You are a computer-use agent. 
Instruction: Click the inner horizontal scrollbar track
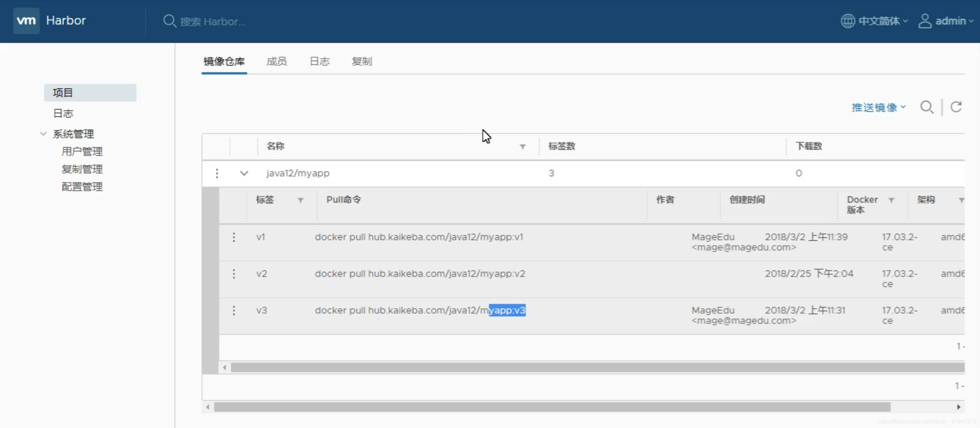click(597, 367)
